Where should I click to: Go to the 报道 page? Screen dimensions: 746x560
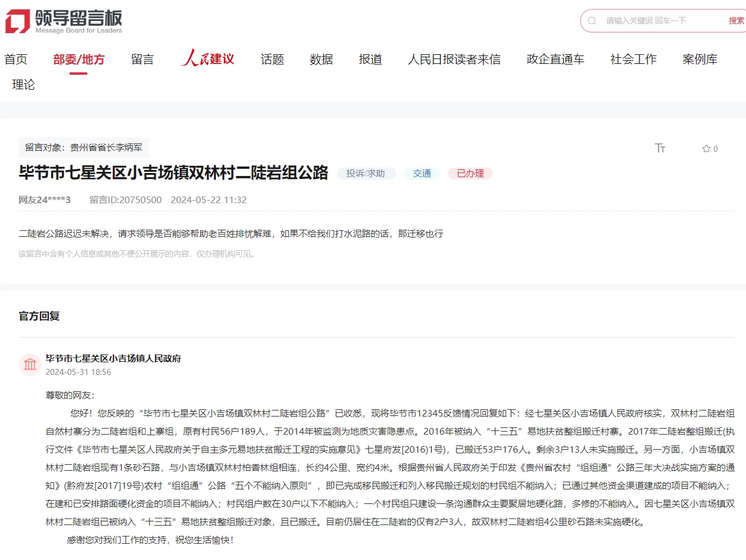(x=370, y=58)
